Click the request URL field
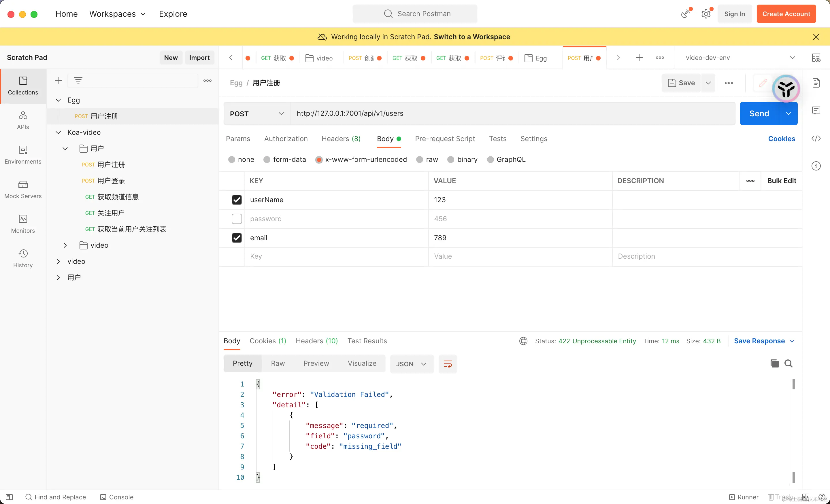This screenshot has height=504, width=830. pos(513,114)
